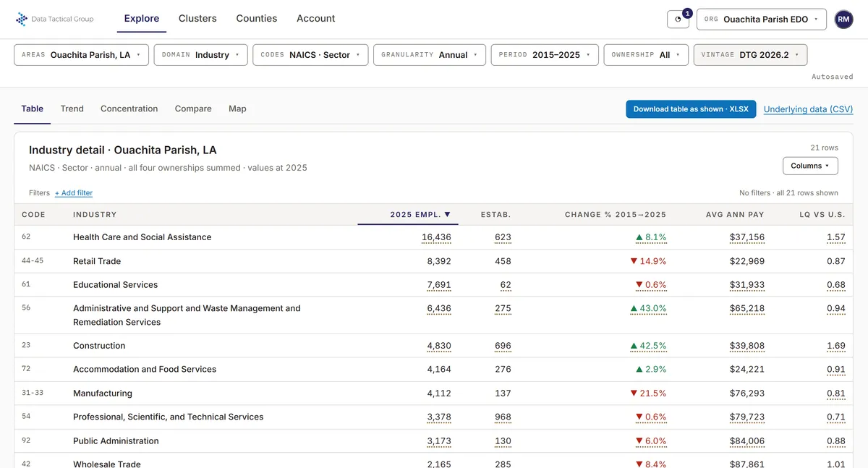This screenshot has width=868, height=468.
Task: Click the ▼ 21.5% change value
Action: click(648, 393)
